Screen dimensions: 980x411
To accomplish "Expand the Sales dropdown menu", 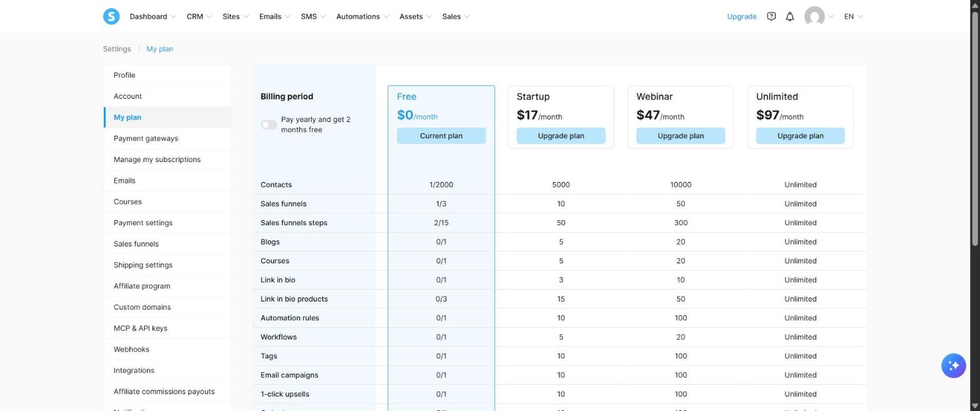I will pyautogui.click(x=456, y=16).
